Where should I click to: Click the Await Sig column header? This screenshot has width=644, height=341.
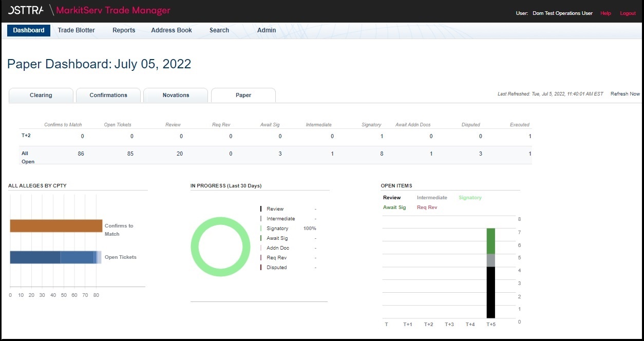pyautogui.click(x=270, y=125)
